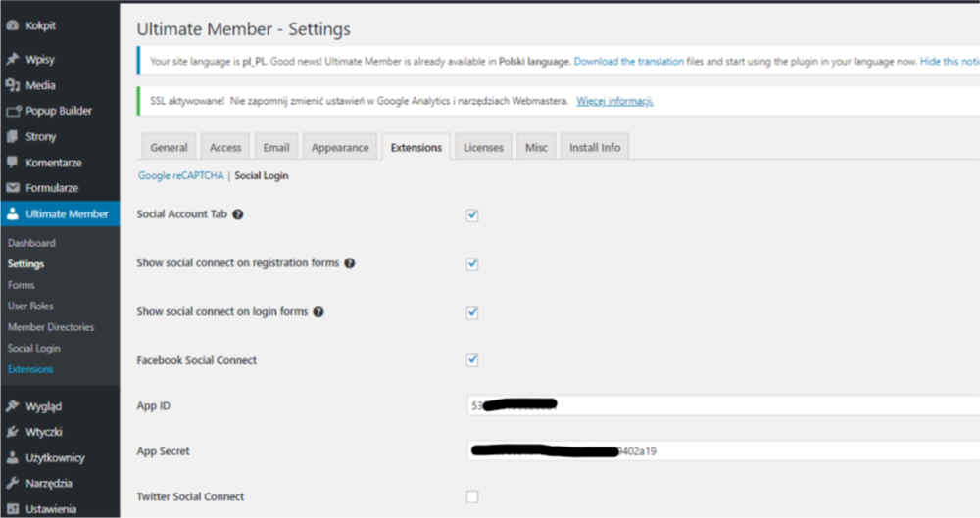
Task: Click the Download the translation link
Action: click(629, 62)
